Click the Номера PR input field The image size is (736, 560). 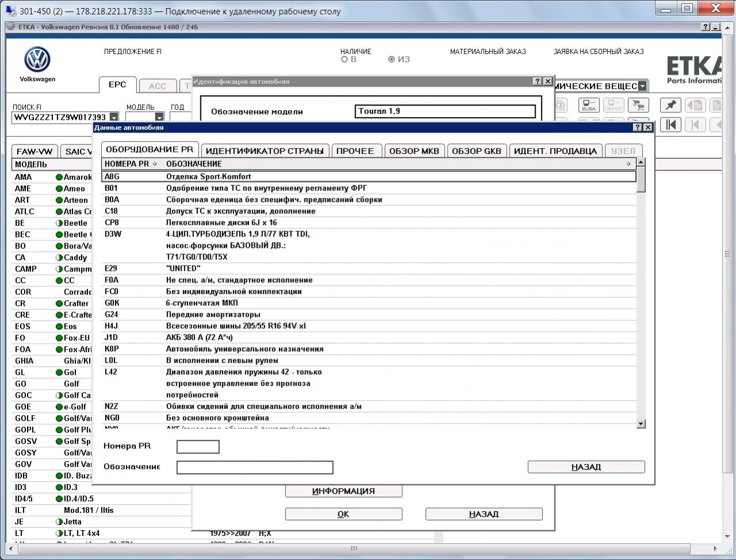pyautogui.click(x=198, y=447)
